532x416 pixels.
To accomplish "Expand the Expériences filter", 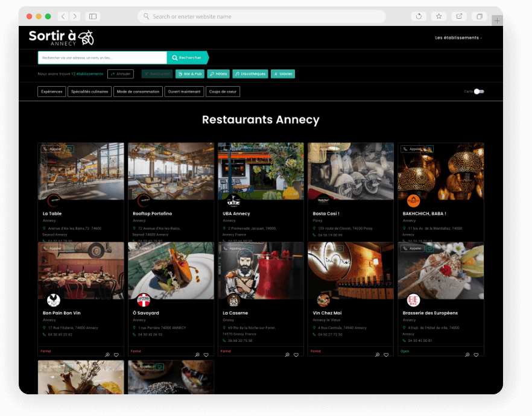I will pos(52,92).
